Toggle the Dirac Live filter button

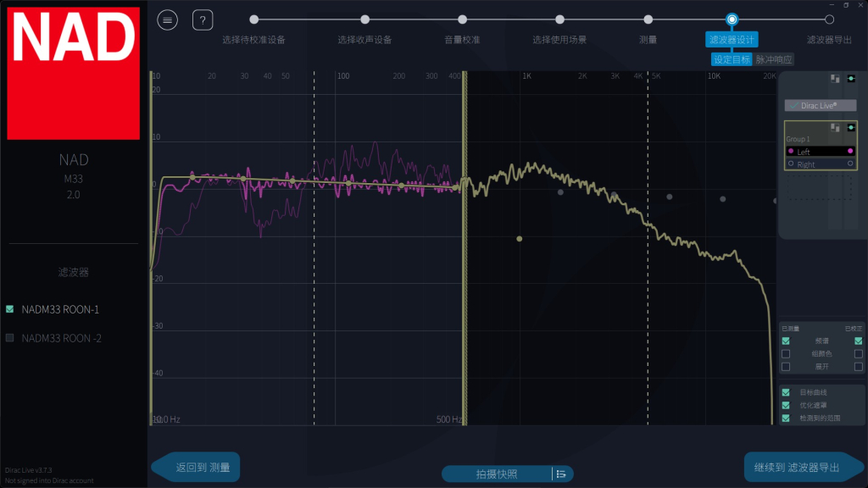[x=821, y=105]
